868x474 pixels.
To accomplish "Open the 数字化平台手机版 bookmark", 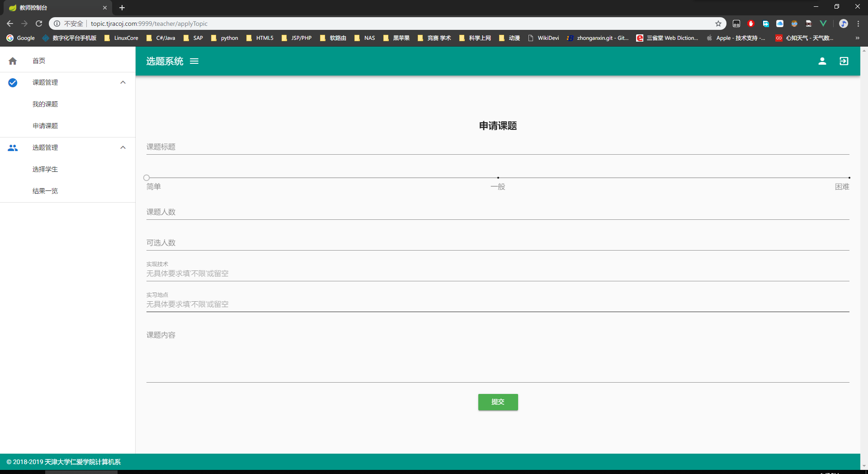I will [x=69, y=38].
